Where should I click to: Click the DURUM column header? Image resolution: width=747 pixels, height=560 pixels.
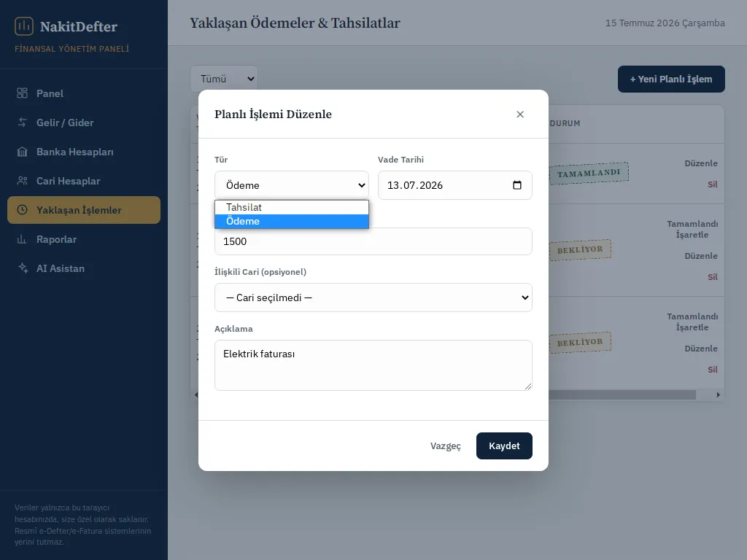(x=565, y=123)
